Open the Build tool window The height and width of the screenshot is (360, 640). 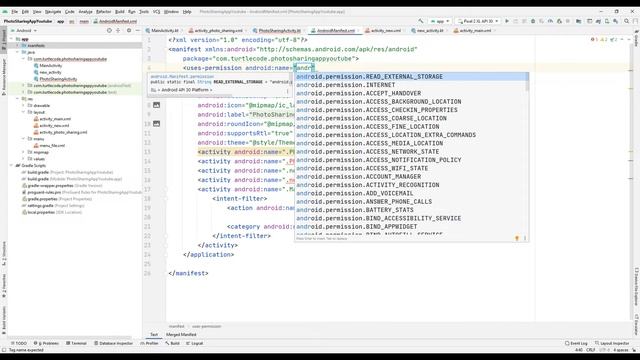(173, 343)
